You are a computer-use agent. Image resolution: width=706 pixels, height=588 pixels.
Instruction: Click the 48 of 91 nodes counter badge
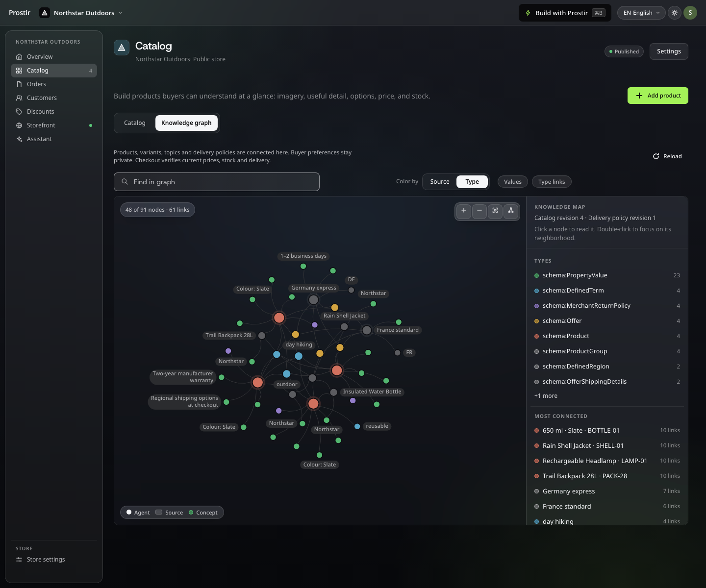click(157, 210)
